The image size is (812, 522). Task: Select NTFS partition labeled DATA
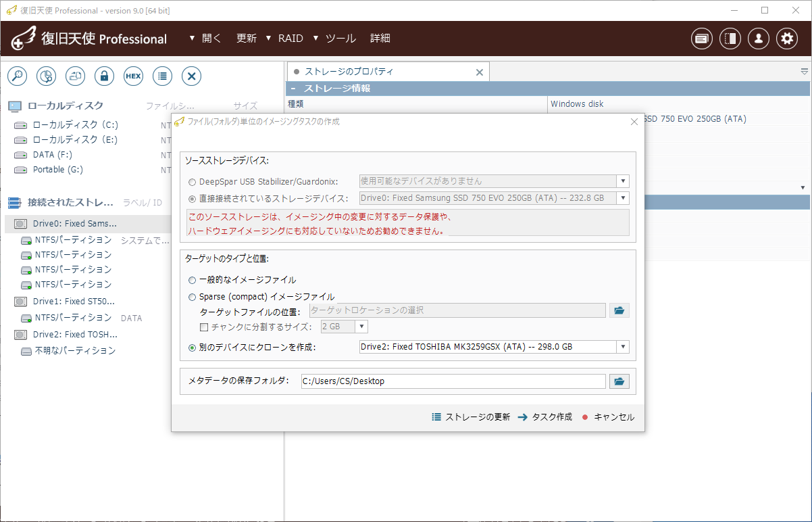(73, 318)
